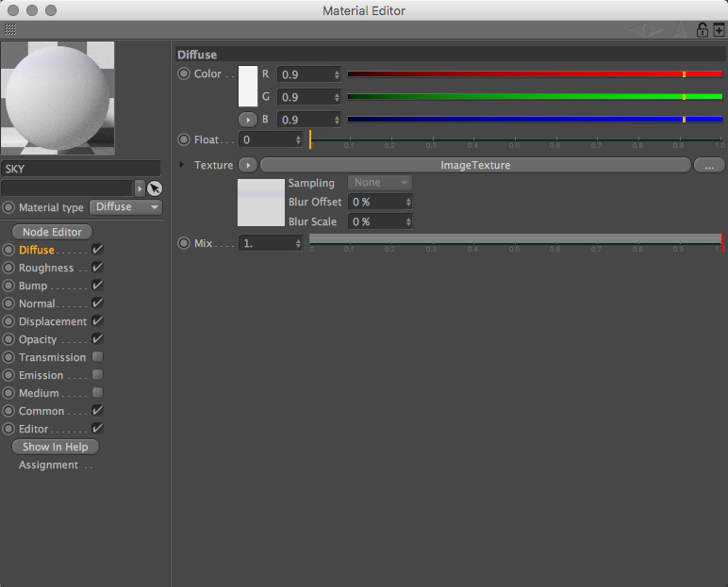Click the color options arrow next to B
Viewport: 728px width, 587px height.
[248, 120]
